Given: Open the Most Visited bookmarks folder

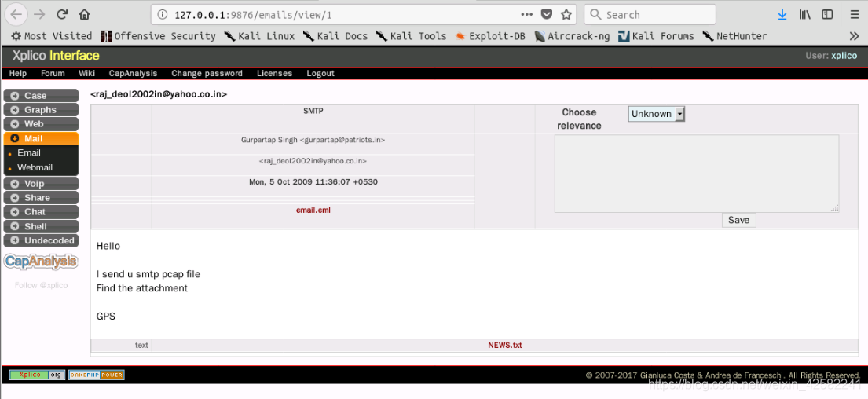Looking at the screenshot, I should [x=52, y=36].
